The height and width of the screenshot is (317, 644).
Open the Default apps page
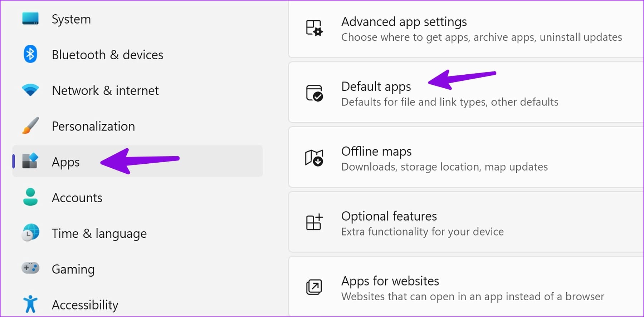376,87
